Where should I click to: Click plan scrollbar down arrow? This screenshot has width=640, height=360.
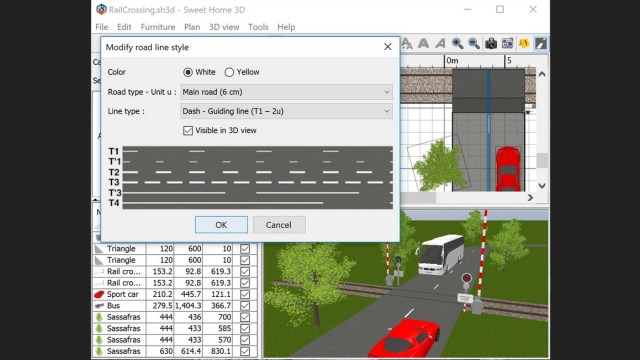(x=542, y=186)
